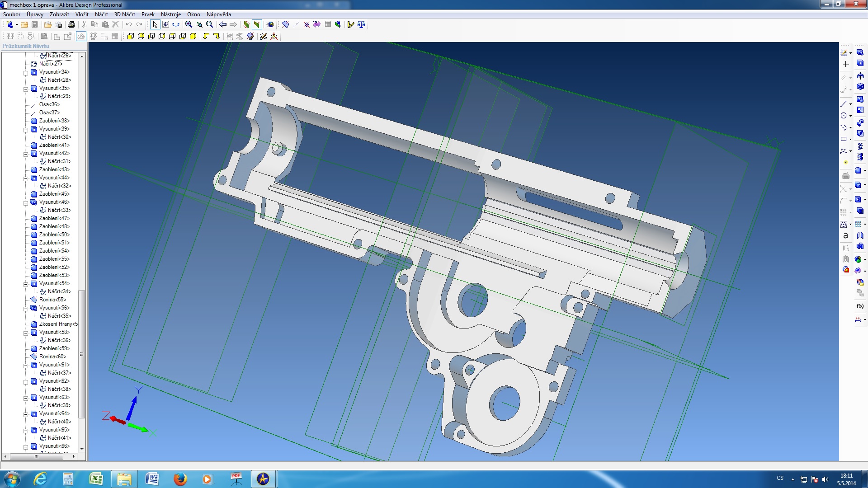Collapse the Vysunutí<34> tree node

(x=26, y=72)
